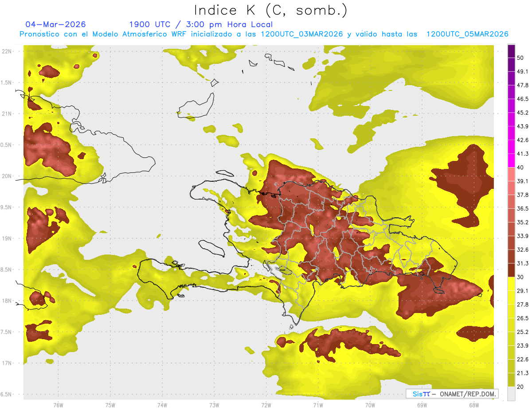Image resolution: width=532 pixels, height=411 pixels.
Task: Click the color scale value '46.5'
Action: pos(523,99)
